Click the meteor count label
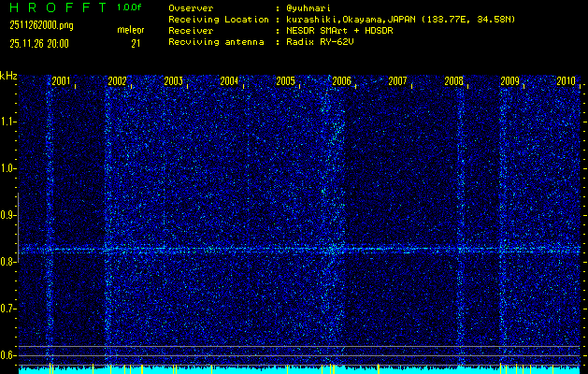 (131, 30)
